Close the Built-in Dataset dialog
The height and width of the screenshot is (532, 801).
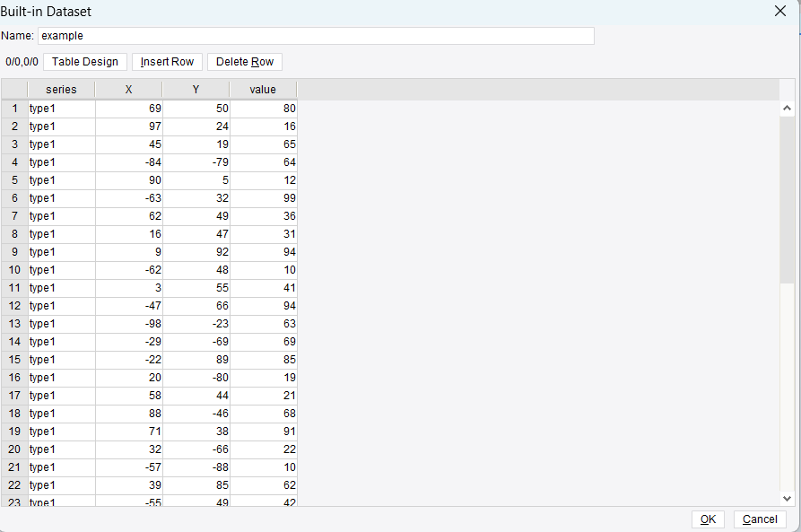point(780,12)
